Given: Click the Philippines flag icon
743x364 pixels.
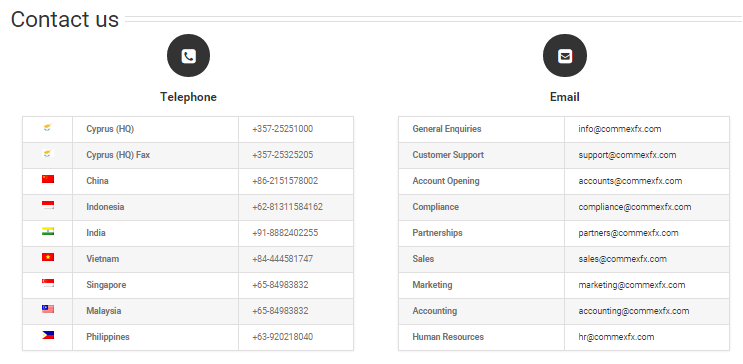Looking at the screenshot, I should click(48, 335).
